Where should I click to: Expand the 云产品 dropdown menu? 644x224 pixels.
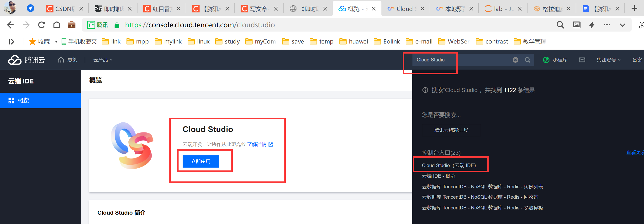coord(103,60)
